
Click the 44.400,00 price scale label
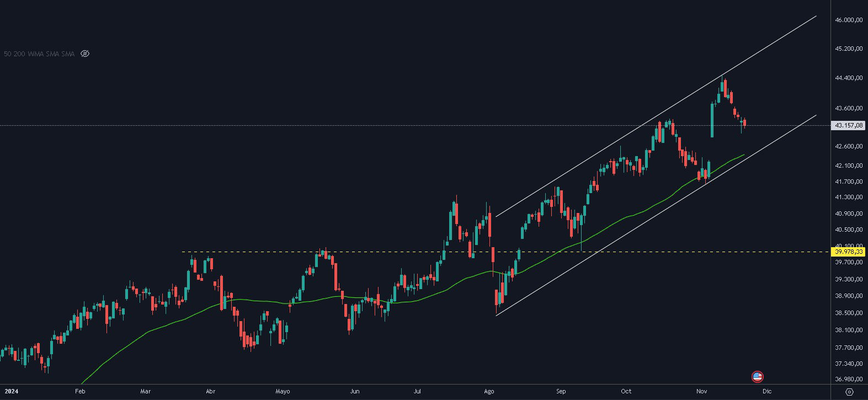click(x=849, y=78)
